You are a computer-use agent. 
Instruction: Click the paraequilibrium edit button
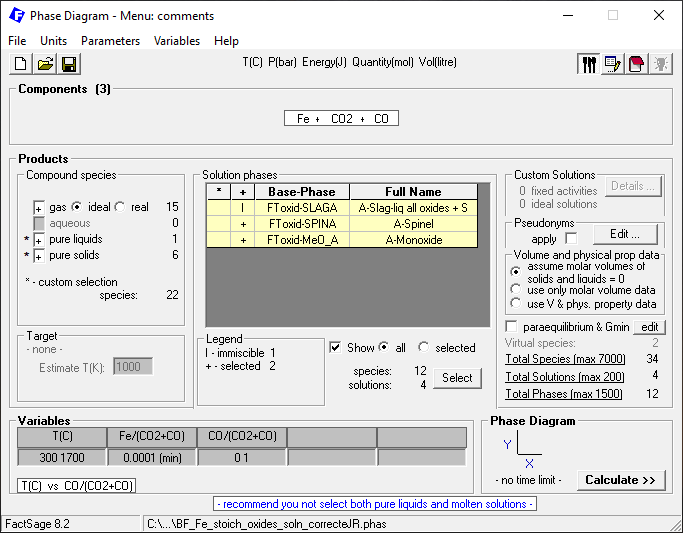[x=649, y=327]
